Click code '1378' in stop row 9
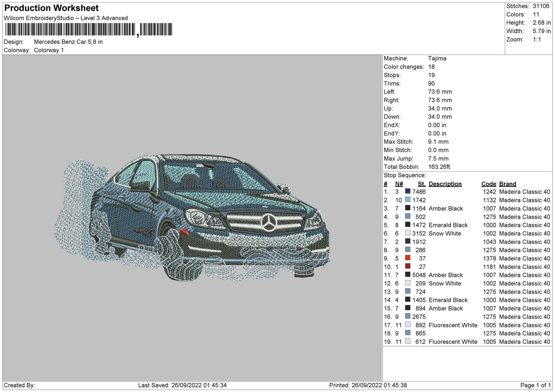 (x=489, y=258)
